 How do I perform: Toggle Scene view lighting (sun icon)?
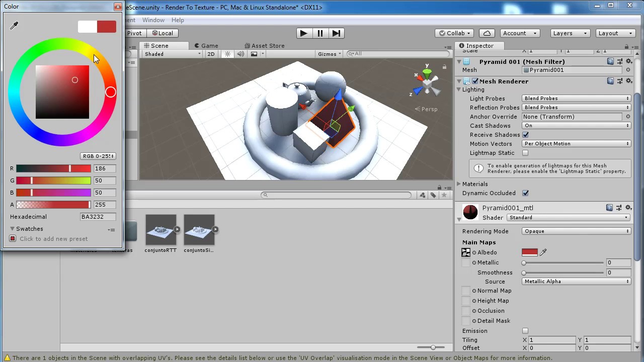(227, 54)
